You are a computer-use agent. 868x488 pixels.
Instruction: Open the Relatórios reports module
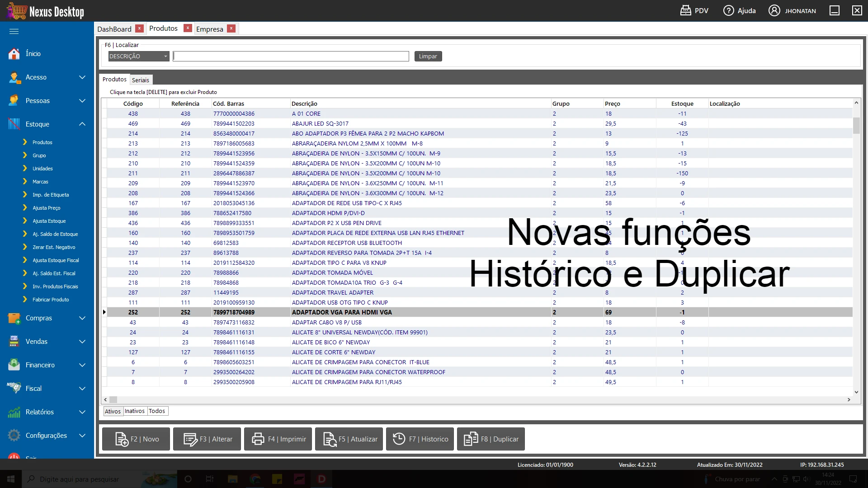pos(40,412)
